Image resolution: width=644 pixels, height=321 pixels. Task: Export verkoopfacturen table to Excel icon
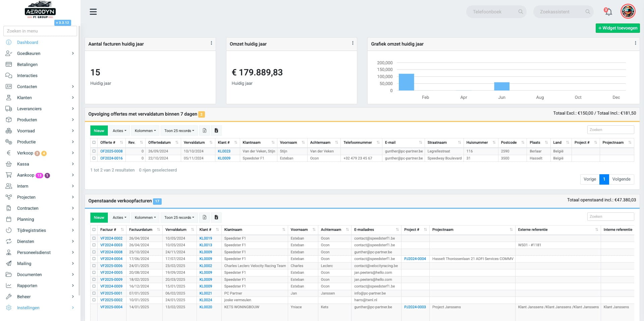tap(205, 217)
